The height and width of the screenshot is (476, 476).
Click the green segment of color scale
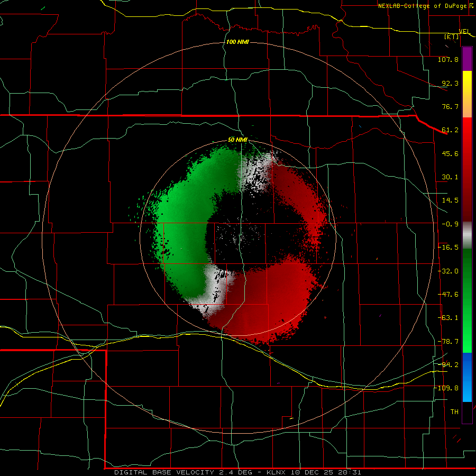[467, 300]
